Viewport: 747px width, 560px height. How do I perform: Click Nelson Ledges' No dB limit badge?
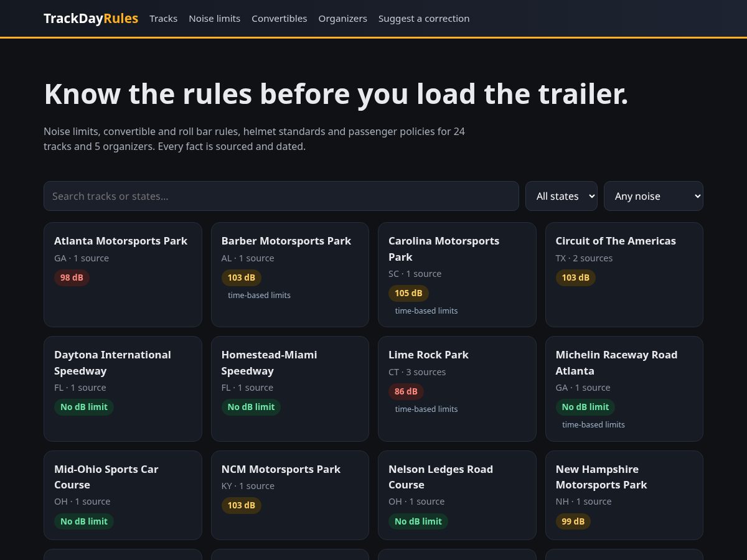click(418, 521)
